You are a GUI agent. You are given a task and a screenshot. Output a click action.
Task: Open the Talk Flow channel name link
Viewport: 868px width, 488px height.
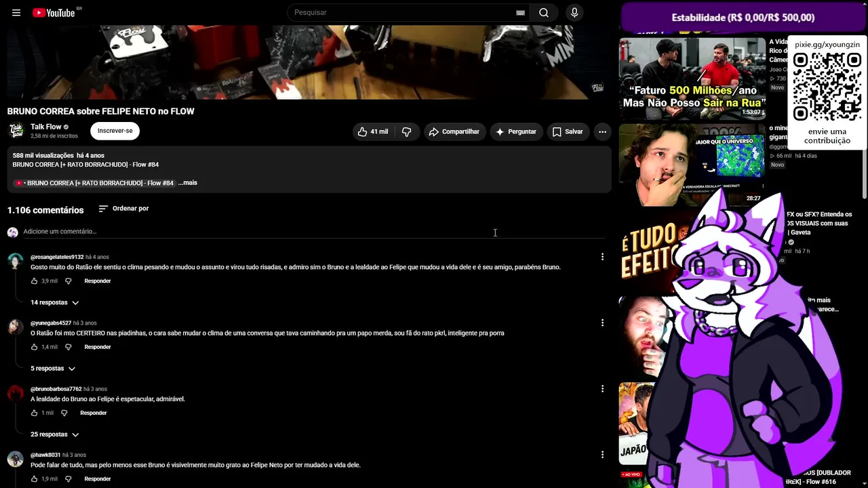pos(46,127)
